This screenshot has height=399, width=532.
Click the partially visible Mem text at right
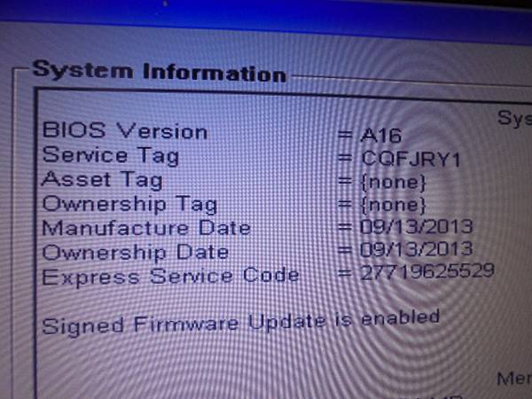point(514,379)
